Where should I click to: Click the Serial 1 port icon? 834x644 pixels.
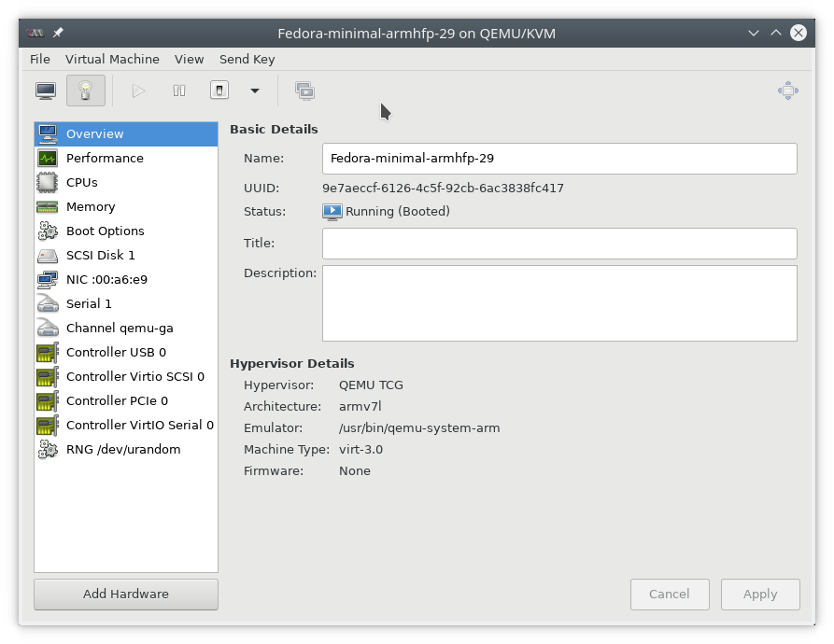[x=48, y=304]
